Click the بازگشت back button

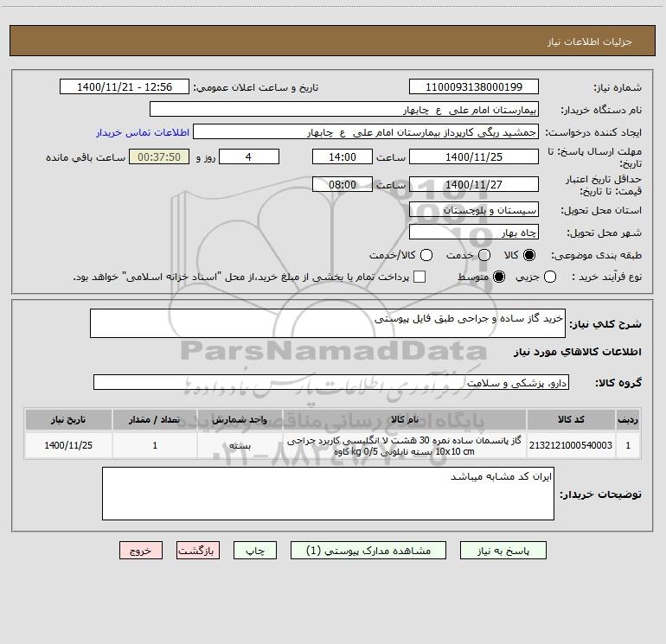(198, 550)
